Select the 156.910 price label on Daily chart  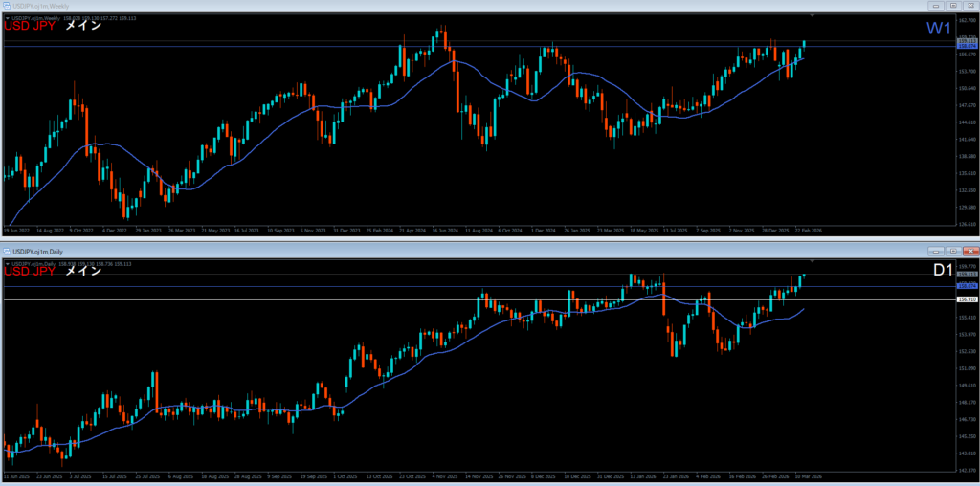tap(966, 300)
